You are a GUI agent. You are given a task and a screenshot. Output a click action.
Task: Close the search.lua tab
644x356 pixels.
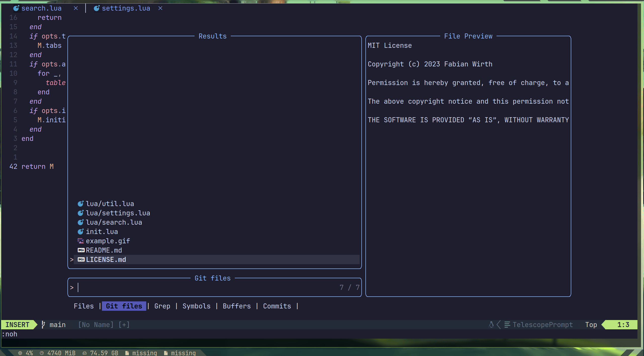pos(76,8)
